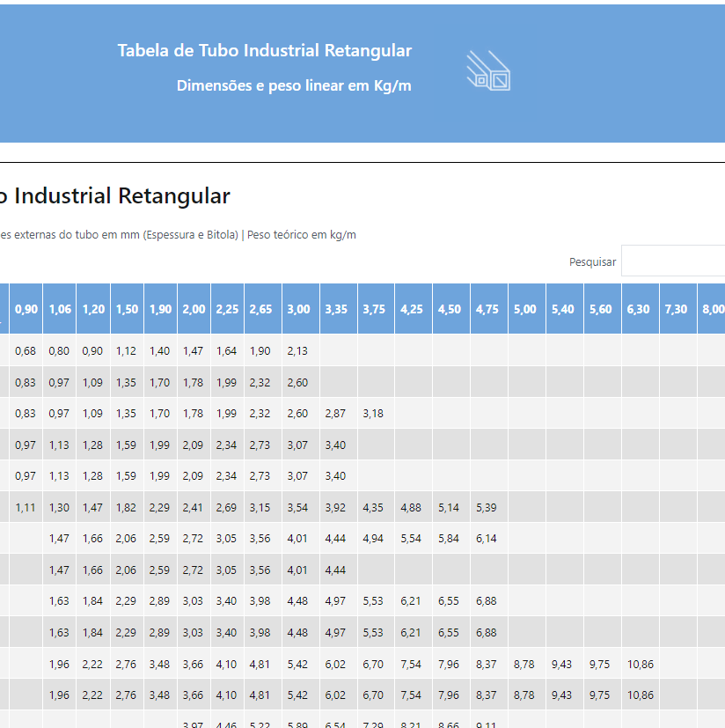Click the 6,30 column header
This screenshot has height=728, width=725.
(x=640, y=309)
